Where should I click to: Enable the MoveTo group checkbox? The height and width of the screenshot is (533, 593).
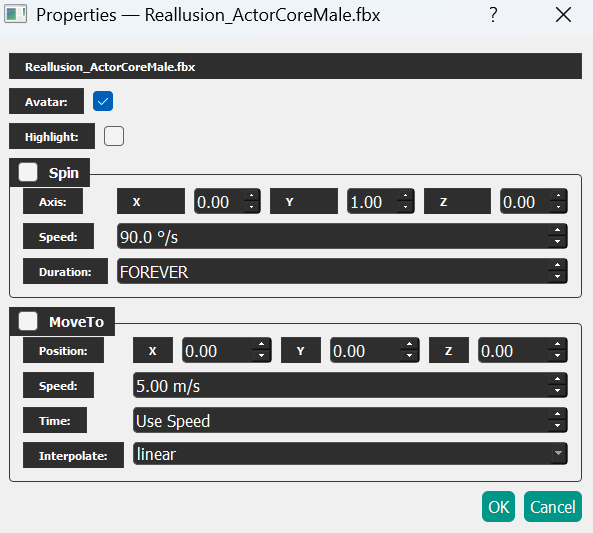click(x=28, y=321)
